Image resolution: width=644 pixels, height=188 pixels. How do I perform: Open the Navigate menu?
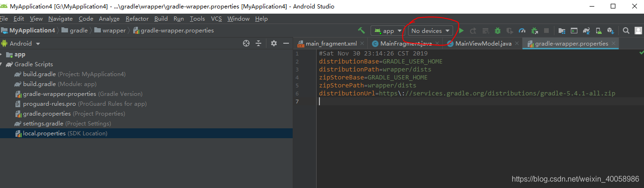click(61, 19)
